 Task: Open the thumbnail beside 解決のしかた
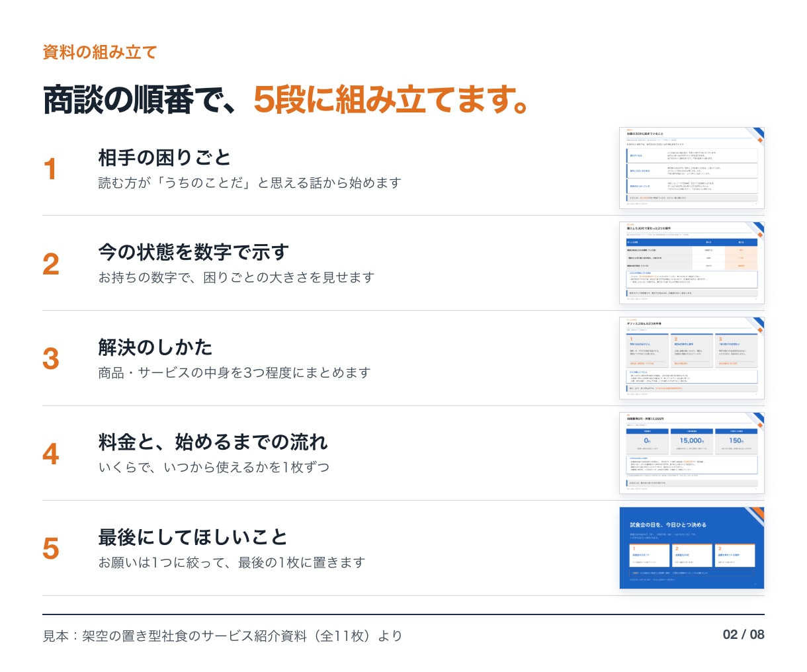pyautogui.click(x=692, y=358)
